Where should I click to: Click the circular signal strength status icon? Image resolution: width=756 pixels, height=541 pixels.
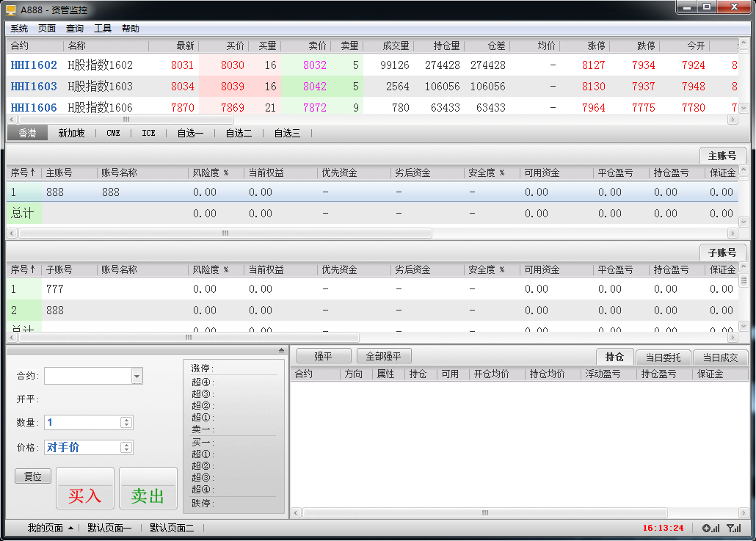pos(710,528)
